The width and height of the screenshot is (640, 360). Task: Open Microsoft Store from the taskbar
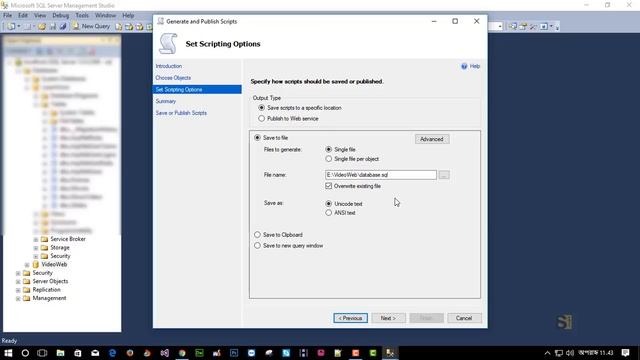tap(78, 353)
